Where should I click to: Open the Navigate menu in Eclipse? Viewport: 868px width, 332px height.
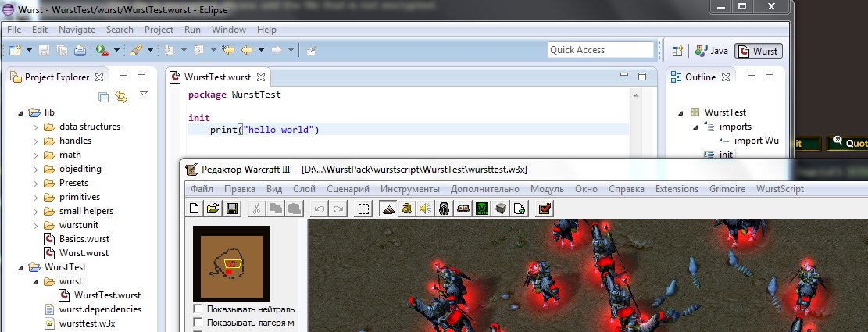coord(77,30)
